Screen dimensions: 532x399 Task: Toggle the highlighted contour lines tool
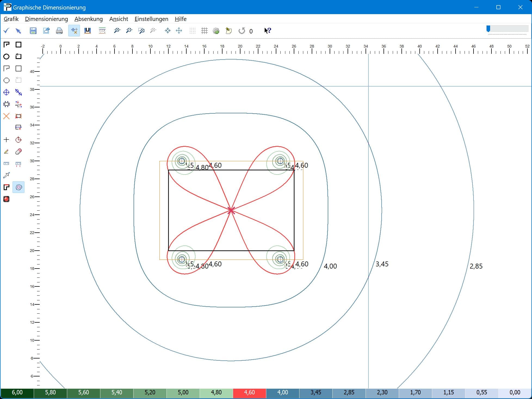click(x=18, y=187)
